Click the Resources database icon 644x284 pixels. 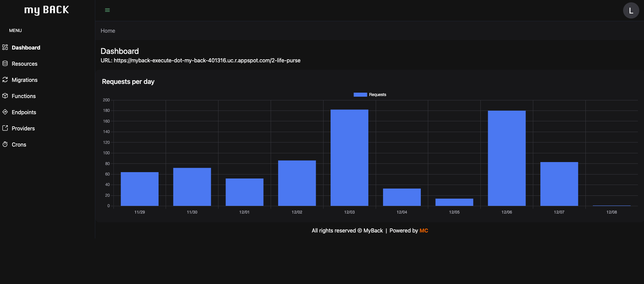5,63
